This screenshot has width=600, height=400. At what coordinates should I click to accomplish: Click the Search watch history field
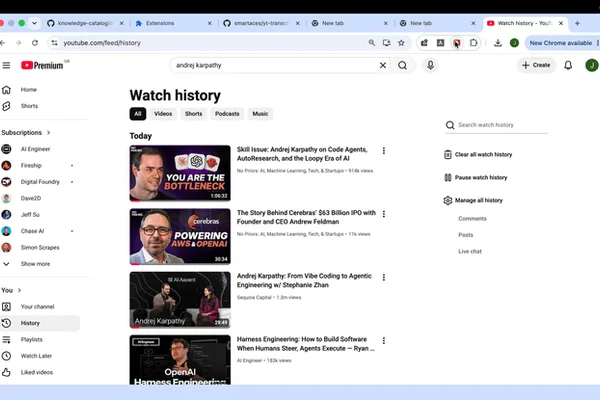point(497,125)
